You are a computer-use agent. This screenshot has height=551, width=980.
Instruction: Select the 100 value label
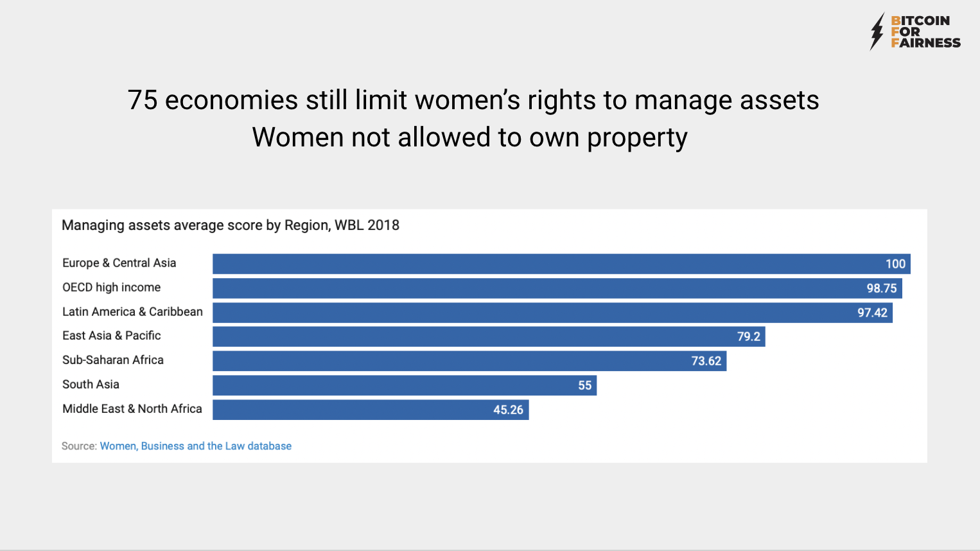pyautogui.click(x=895, y=264)
